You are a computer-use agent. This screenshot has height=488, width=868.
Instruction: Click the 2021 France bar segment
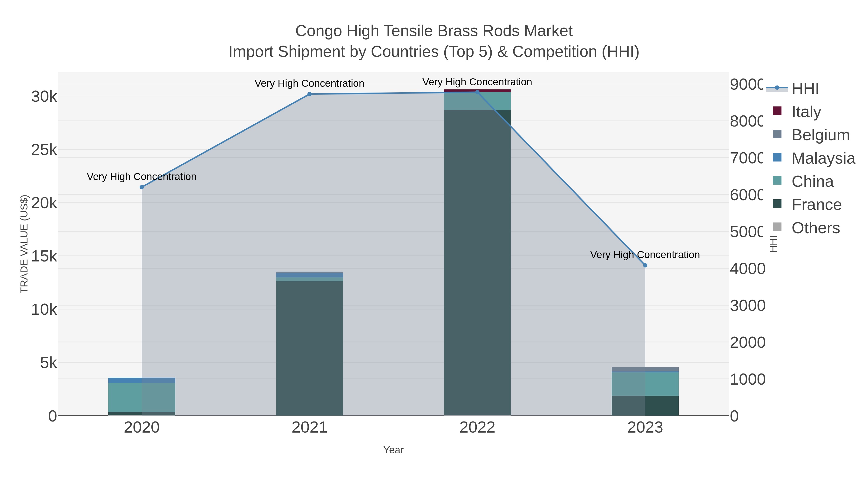(310, 348)
